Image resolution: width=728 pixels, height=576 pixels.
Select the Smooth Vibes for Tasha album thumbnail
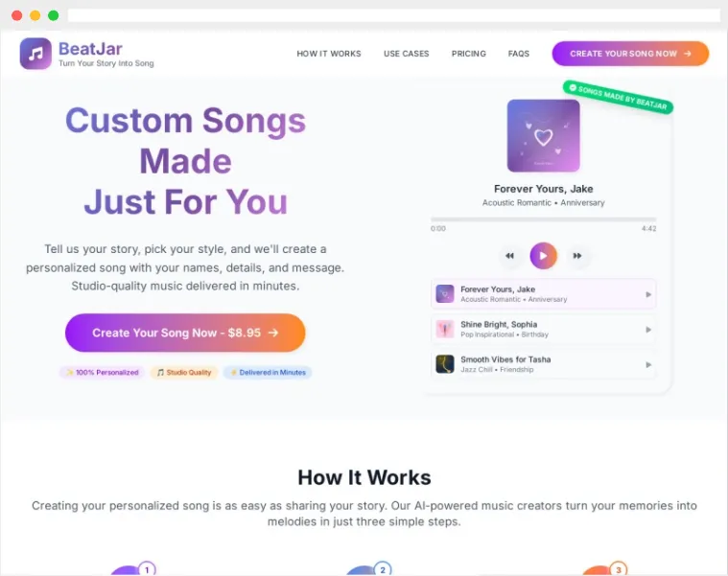point(445,364)
